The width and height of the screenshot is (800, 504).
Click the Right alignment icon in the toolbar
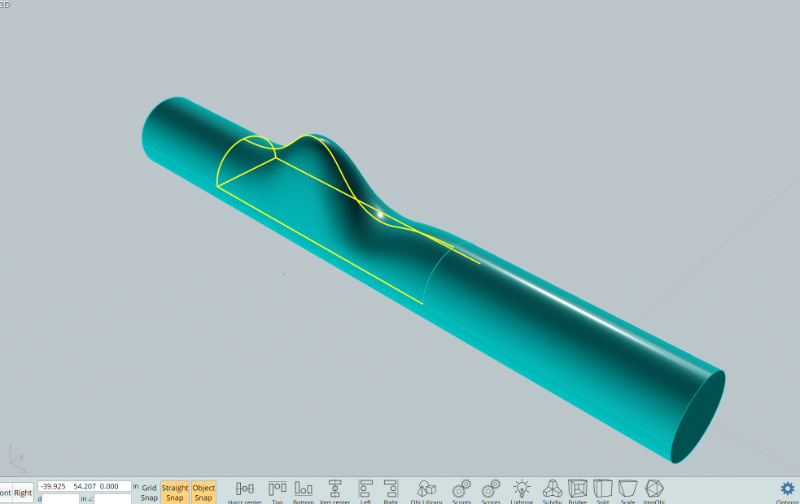click(391, 490)
